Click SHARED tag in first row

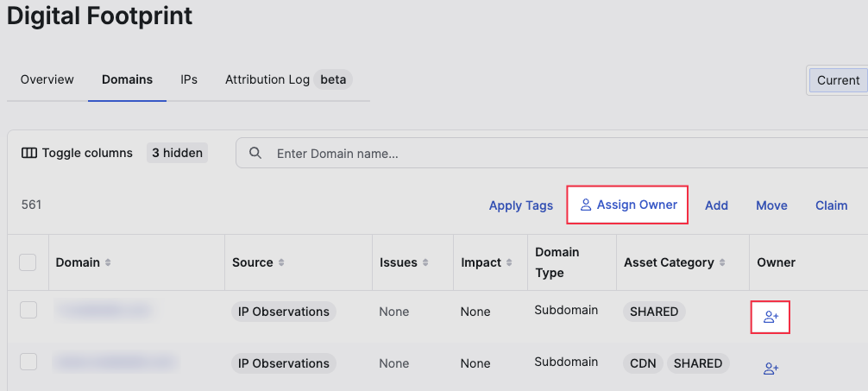[654, 312]
